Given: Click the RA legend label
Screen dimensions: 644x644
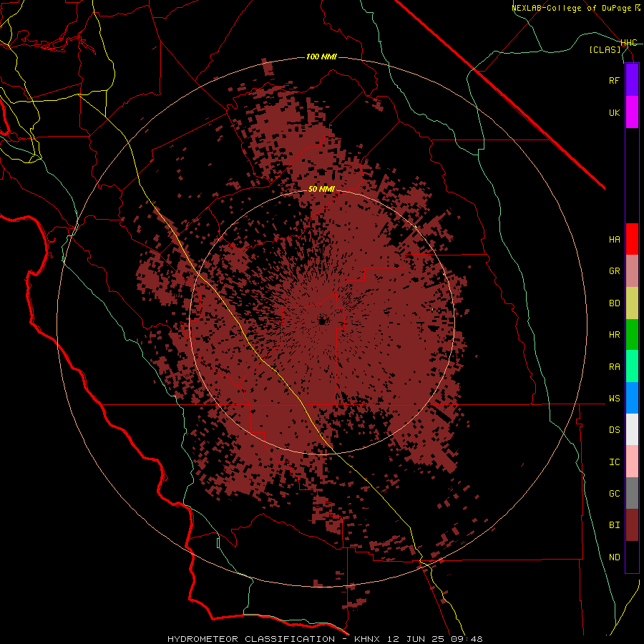Looking at the screenshot, I should click(614, 367).
